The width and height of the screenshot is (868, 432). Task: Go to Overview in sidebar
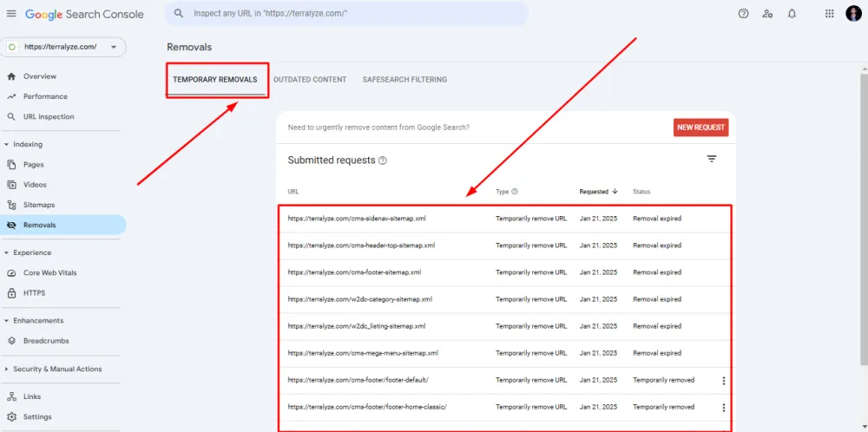[x=40, y=76]
